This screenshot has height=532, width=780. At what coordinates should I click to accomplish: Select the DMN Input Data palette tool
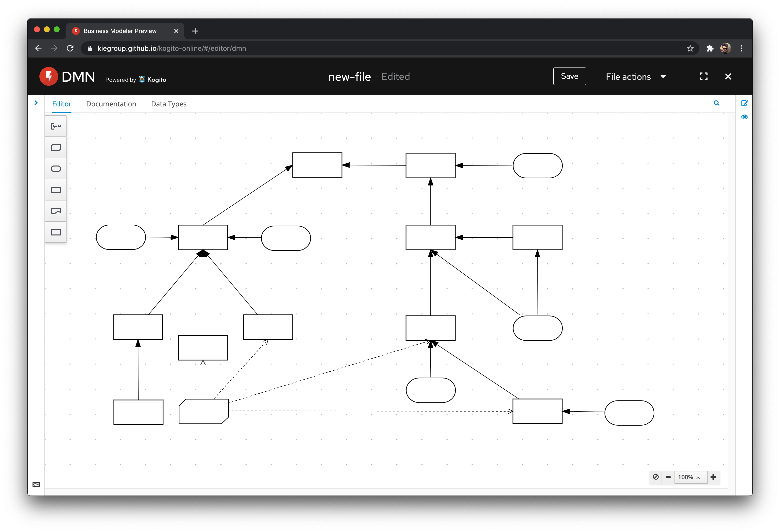(x=56, y=169)
